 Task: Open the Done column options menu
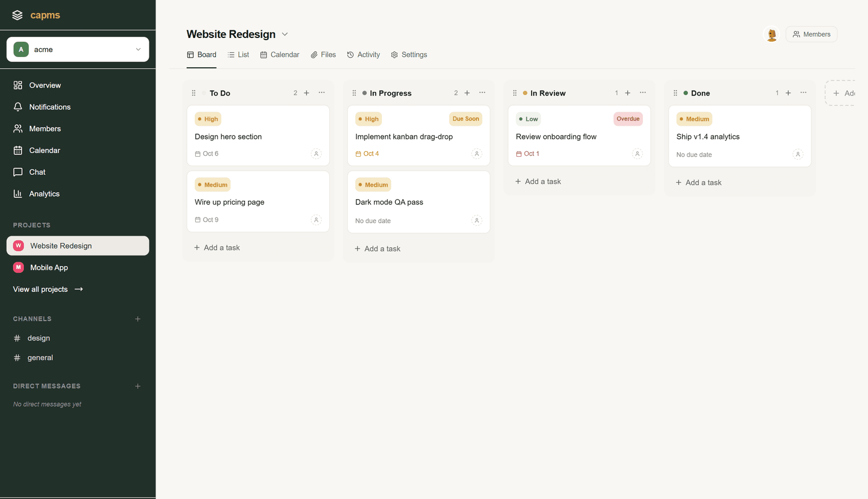[x=803, y=93]
